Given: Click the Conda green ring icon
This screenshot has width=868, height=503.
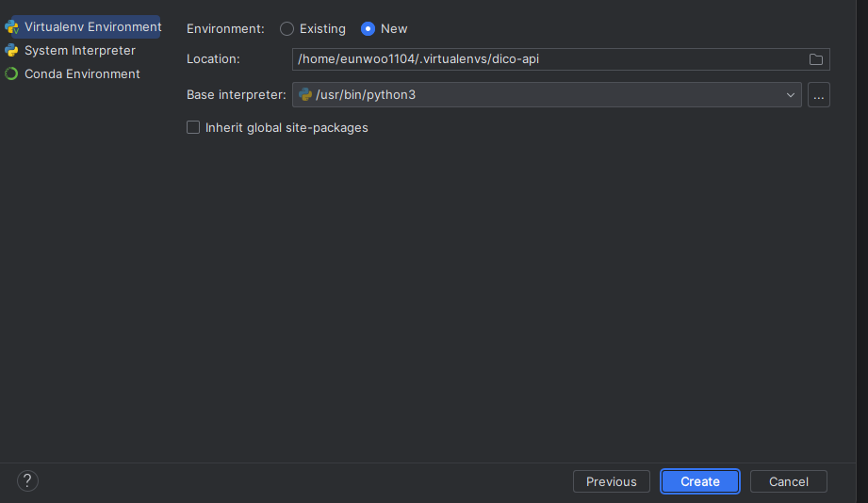Looking at the screenshot, I should [x=11, y=73].
